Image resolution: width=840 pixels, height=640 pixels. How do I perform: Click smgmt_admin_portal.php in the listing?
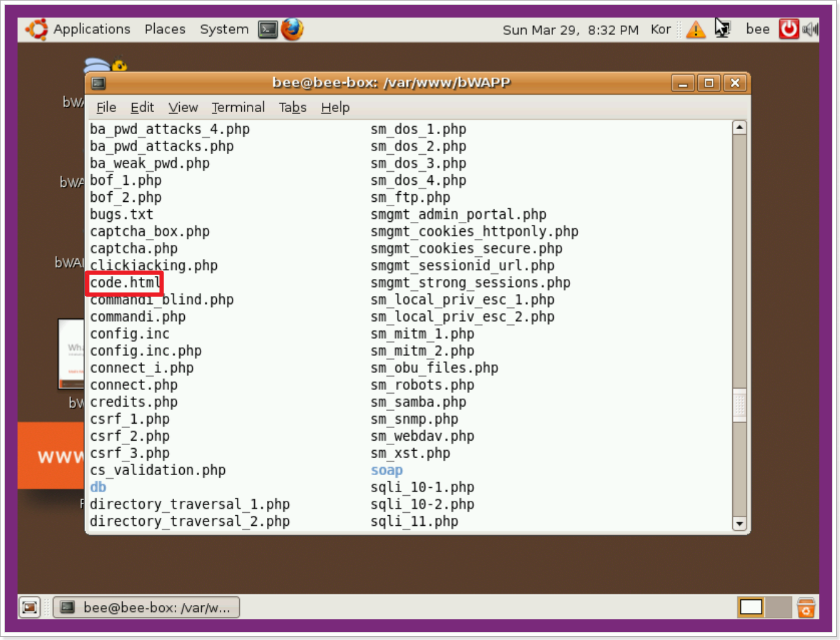point(459,214)
